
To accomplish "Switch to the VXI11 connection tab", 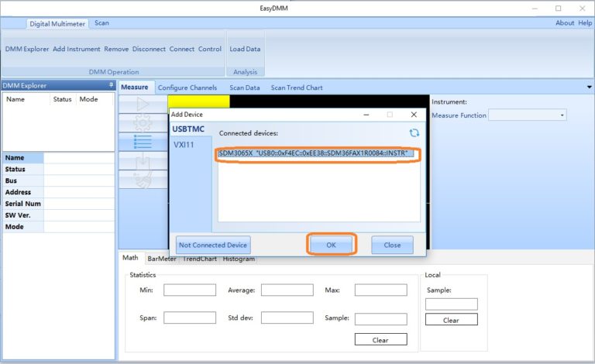I will coord(185,144).
